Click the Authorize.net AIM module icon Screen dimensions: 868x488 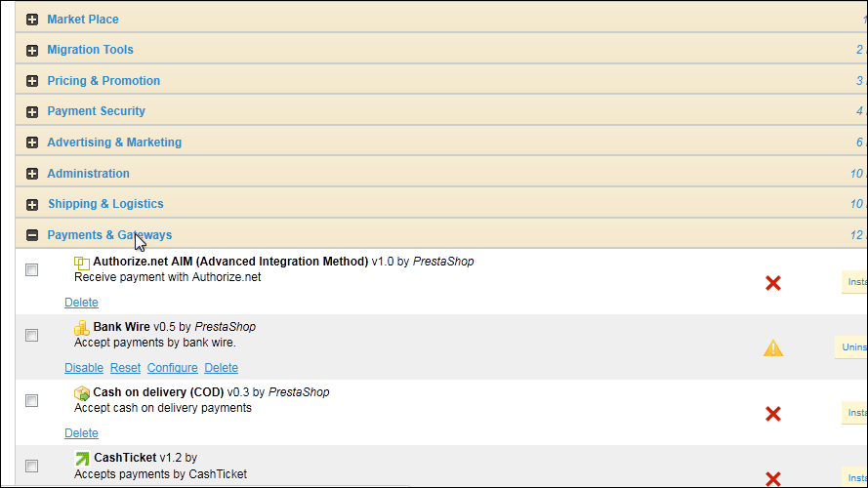(x=82, y=263)
